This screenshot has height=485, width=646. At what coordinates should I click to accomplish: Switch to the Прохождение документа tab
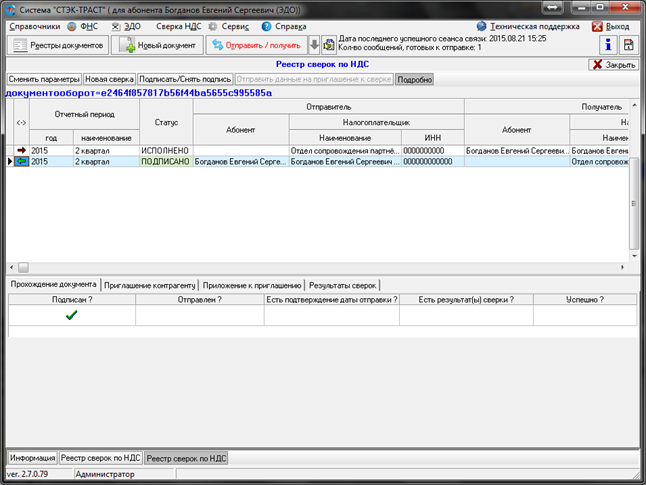click(54, 284)
